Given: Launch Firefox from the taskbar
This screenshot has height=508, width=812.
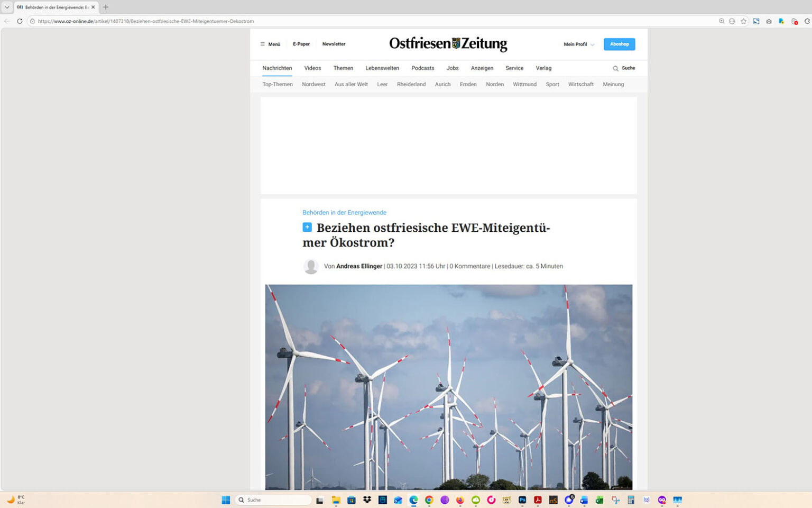Looking at the screenshot, I should (460, 500).
